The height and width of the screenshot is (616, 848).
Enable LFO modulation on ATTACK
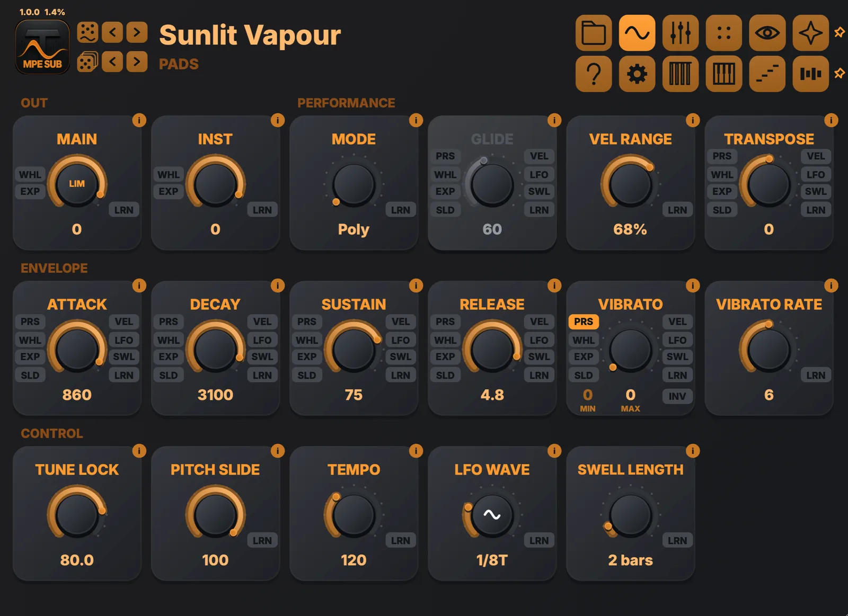[x=124, y=340]
